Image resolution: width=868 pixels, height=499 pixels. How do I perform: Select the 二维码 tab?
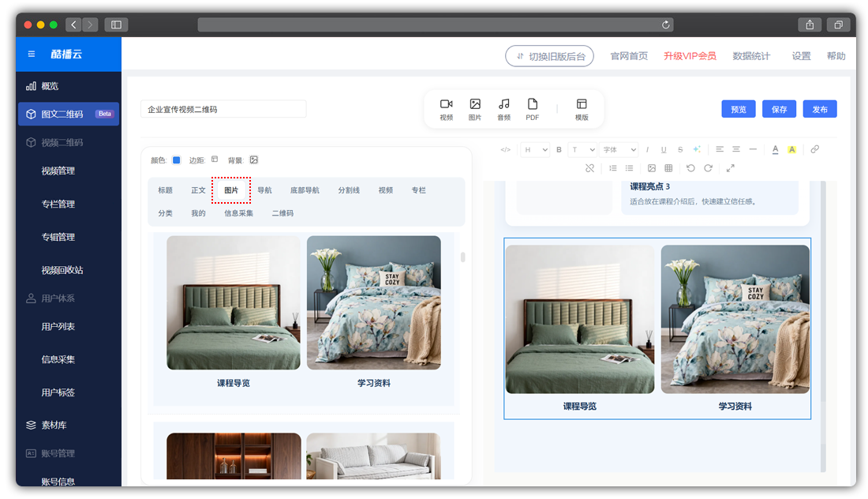point(282,213)
